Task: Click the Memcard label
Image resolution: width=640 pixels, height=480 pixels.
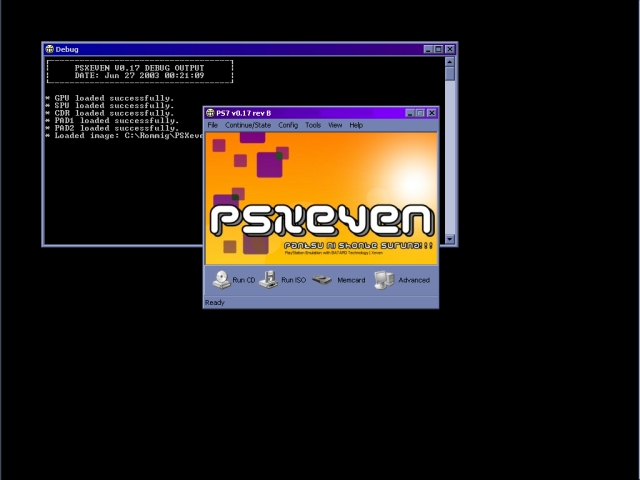Action: pyautogui.click(x=351, y=280)
